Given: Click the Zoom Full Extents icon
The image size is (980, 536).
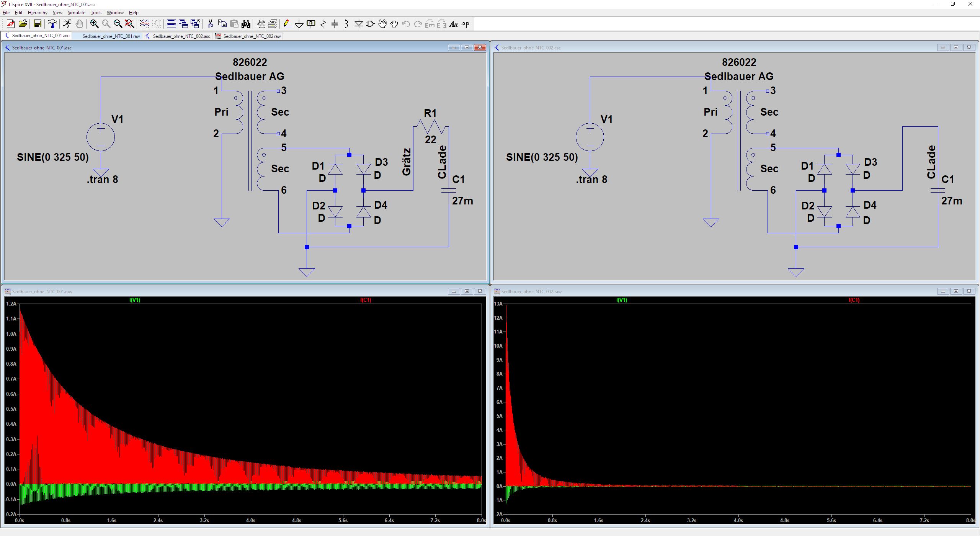Looking at the screenshot, I should tap(130, 24).
